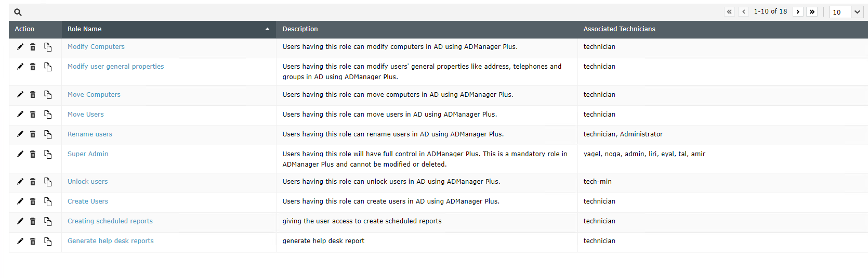Open the Creating scheduled reports link
The height and width of the screenshot is (278, 868).
(x=110, y=221)
